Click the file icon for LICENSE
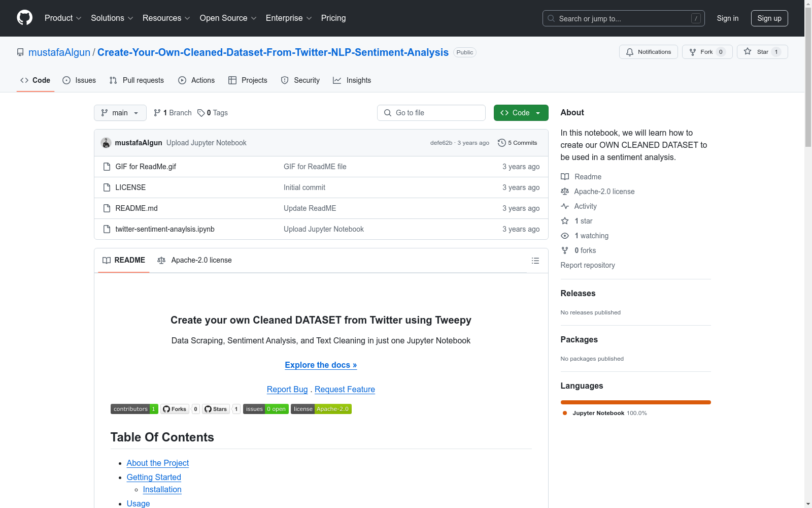Screen dimensions: 812x508 107,187
